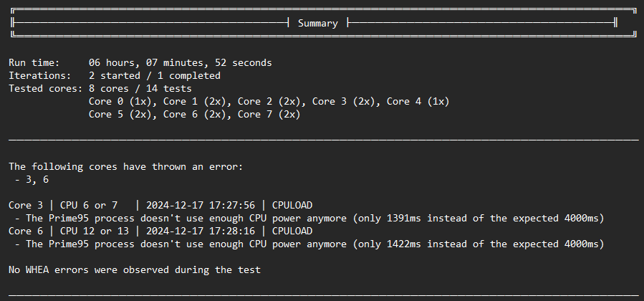Click the 'Core 4 (1x)' entry
The image size is (644, 301).
[x=418, y=101]
